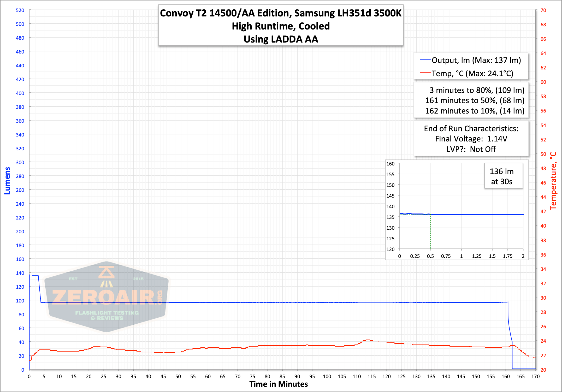The height and width of the screenshot is (392, 562).
Task: Click the 5 label on time axis
Action: pyautogui.click(x=44, y=376)
